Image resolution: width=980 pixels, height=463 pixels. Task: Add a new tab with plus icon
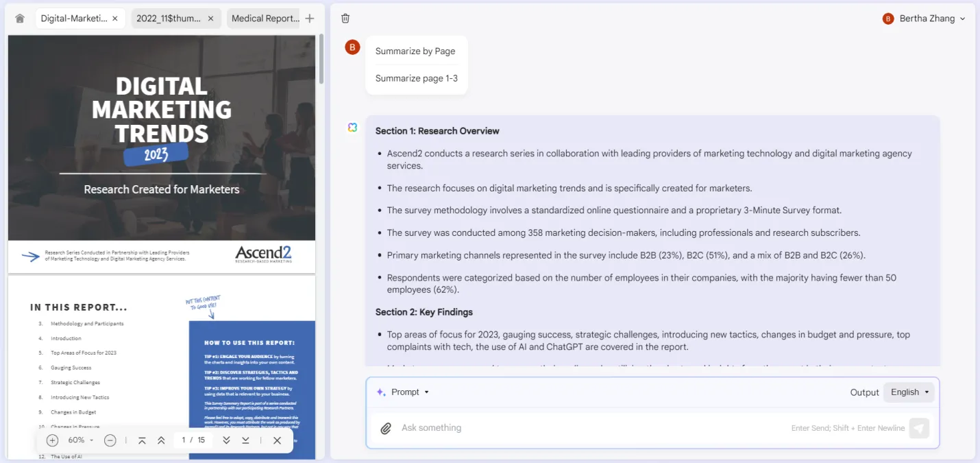(x=310, y=19)
